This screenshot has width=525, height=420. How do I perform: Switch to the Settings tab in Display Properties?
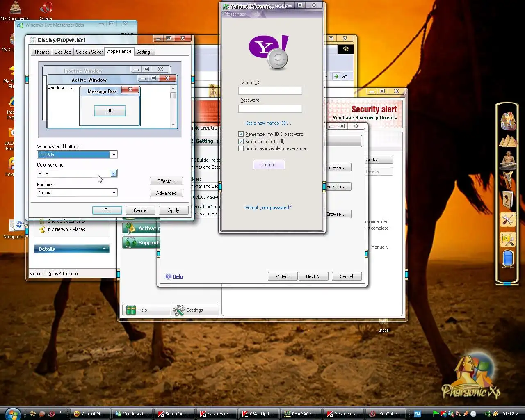[x=144, y=52]
